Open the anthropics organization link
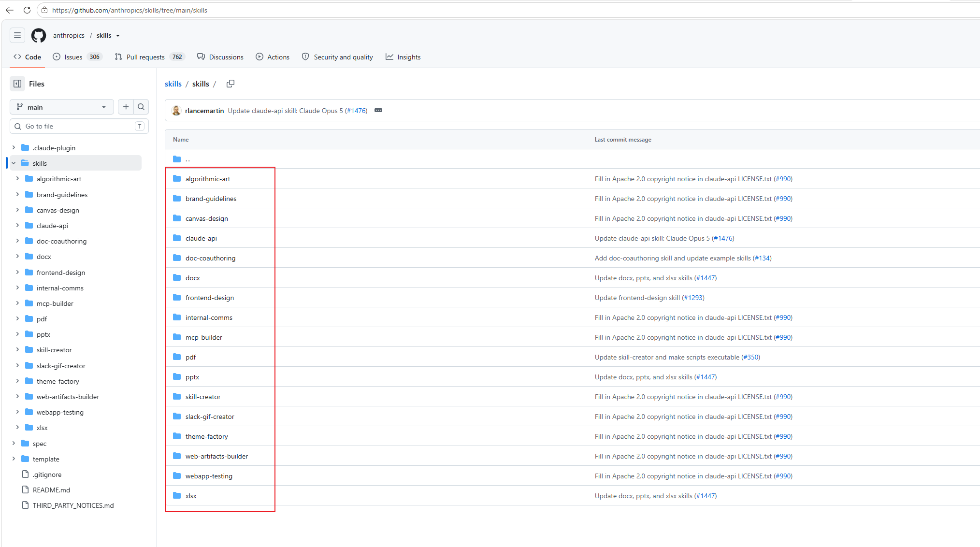 [69, 35]
